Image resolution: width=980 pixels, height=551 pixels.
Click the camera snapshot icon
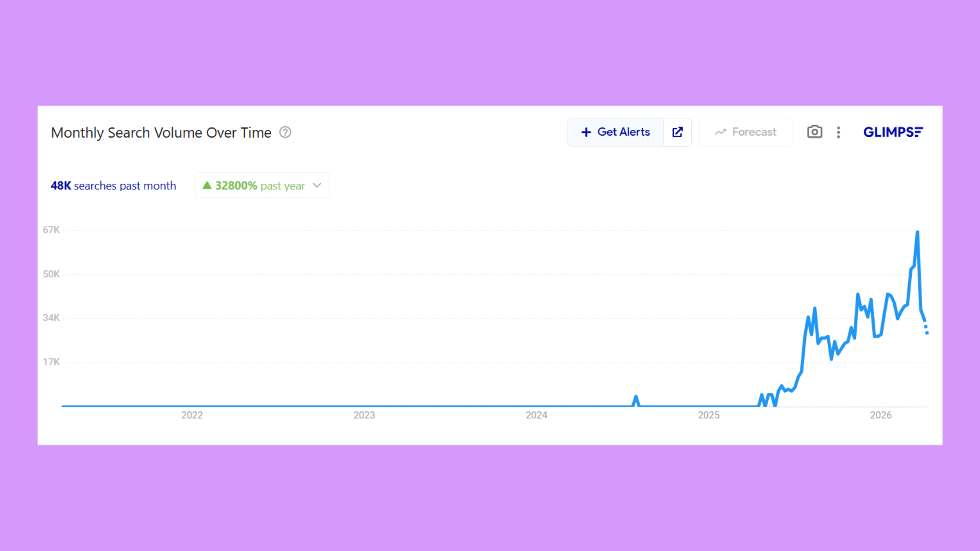tap(814, 132)
